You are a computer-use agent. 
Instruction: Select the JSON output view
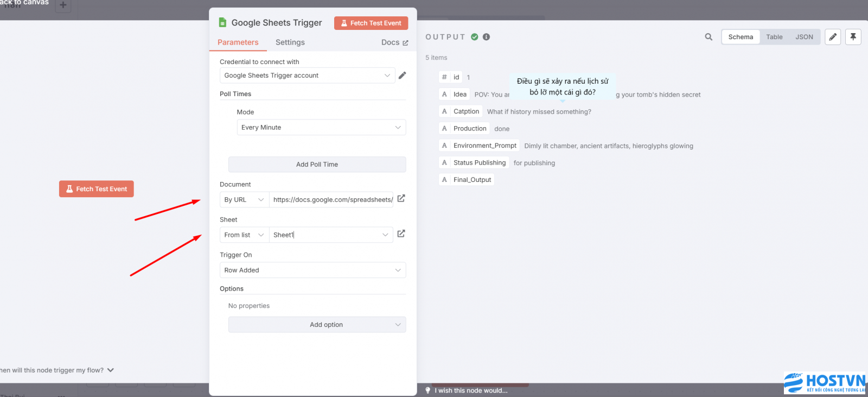coord(804,37)
